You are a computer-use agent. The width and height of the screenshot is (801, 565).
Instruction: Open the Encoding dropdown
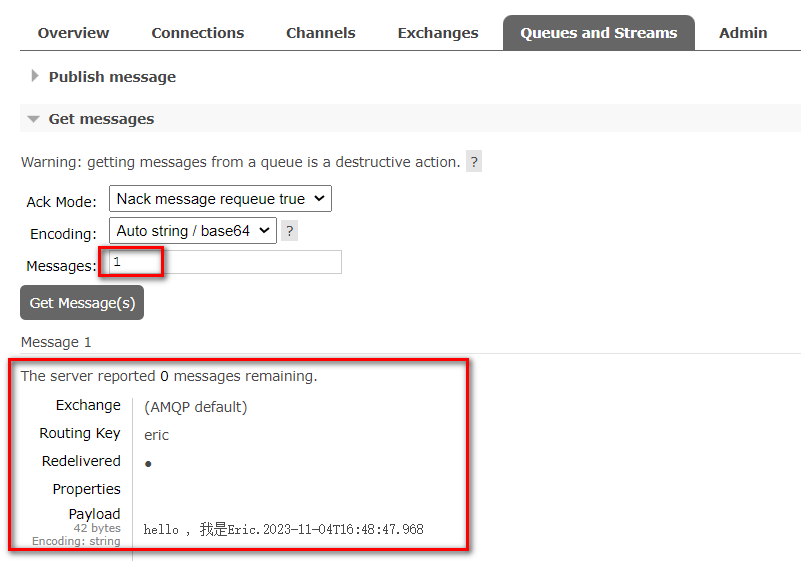pos(192,231)
